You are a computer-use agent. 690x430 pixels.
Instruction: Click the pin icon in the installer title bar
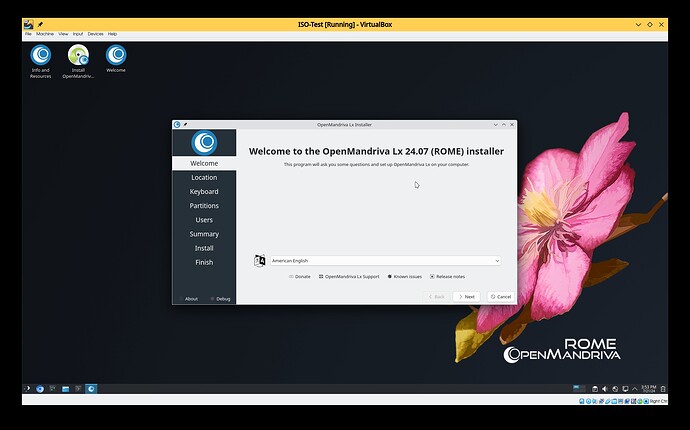coord(185,125)
